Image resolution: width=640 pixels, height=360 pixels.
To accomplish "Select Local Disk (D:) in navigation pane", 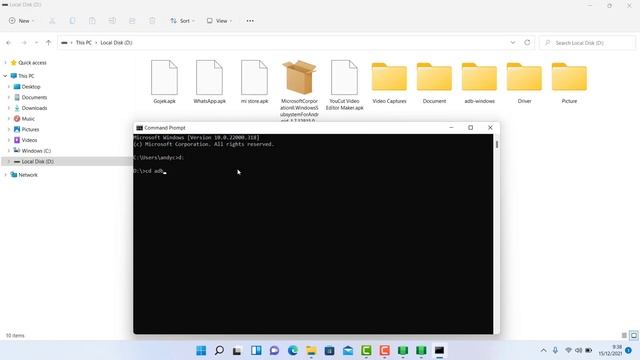I will point(37,161).
